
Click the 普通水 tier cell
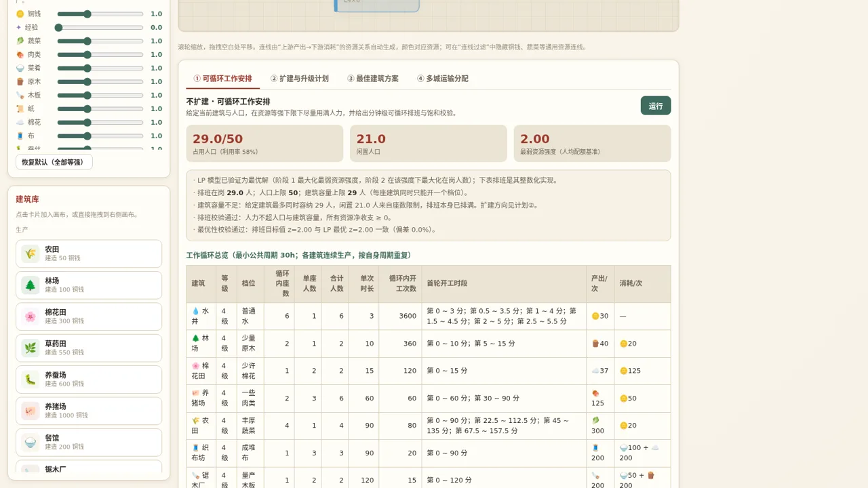tap(250, 316)
